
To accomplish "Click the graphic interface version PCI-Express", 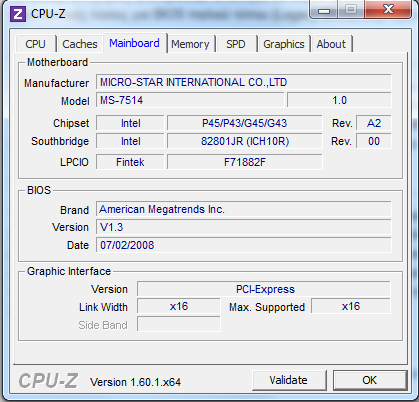I will 264,289.
